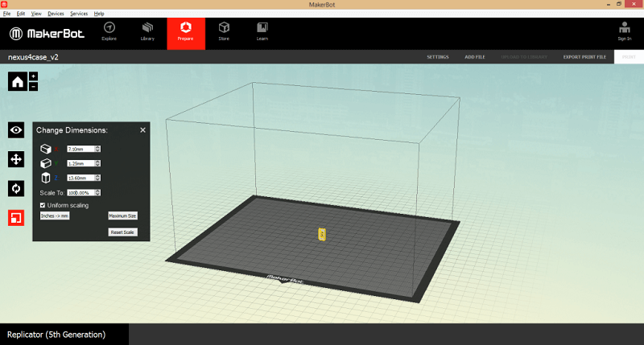Click the Y dimension value field
644x345 pixels.
[x=81, y=163]
